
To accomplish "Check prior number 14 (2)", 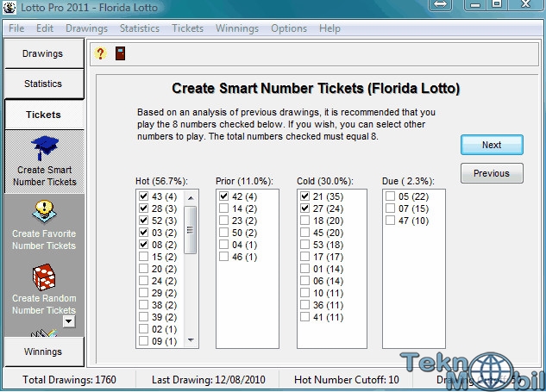I will click(224, 208).
